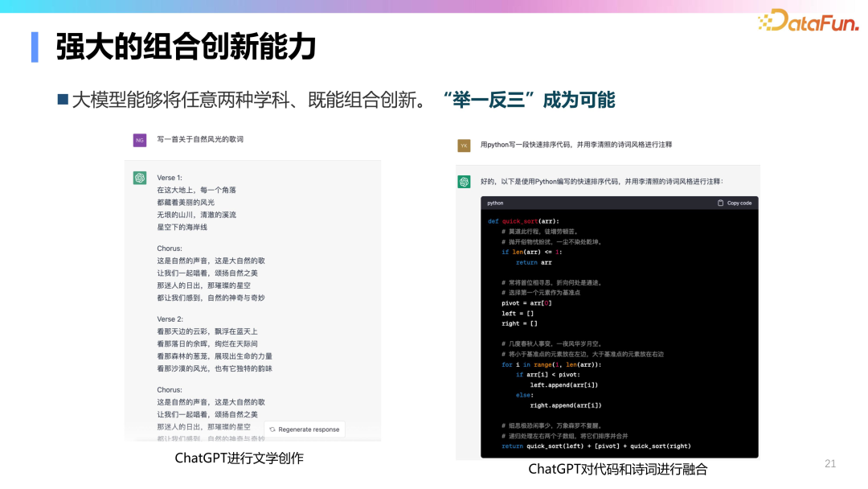The height and width of the screenshot is (489, 868).
Task: Click the Regenerate response button
Action: [x=304, y=429]
